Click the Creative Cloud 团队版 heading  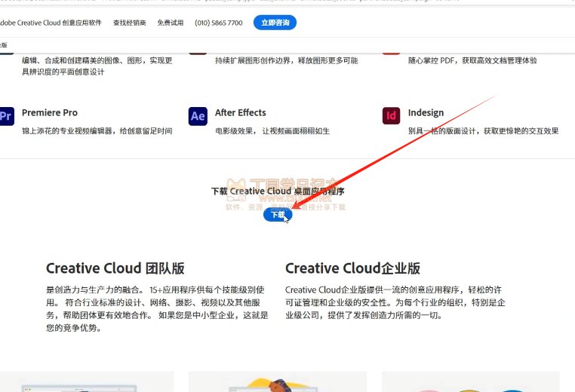(115, 268)
